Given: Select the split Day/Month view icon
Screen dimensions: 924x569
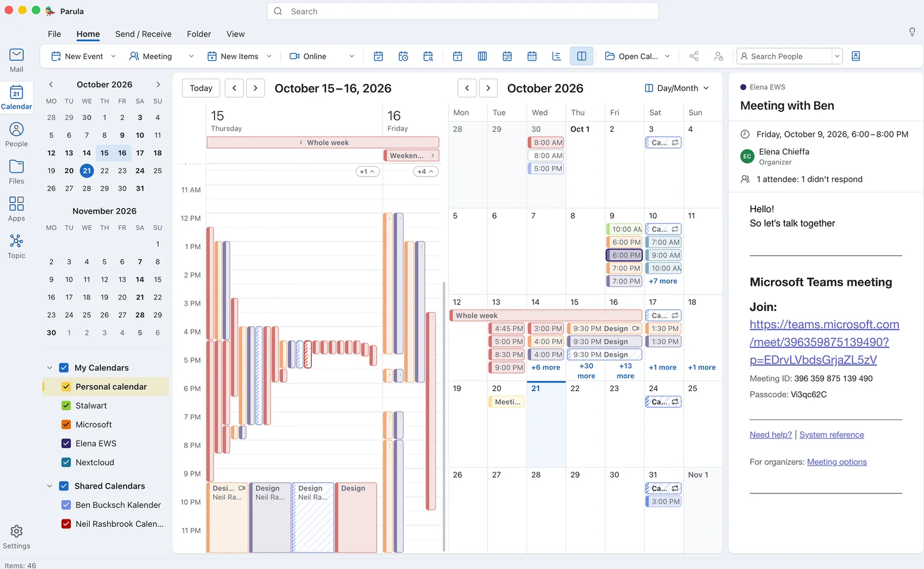Looking at the screenshot, I should [x=582, y=56].
